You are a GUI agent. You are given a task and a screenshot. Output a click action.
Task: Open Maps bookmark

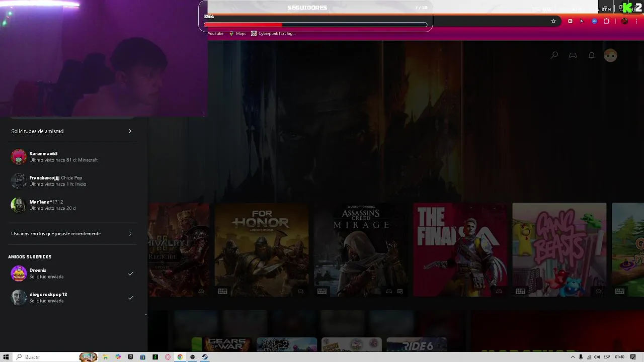coord(237,34)
